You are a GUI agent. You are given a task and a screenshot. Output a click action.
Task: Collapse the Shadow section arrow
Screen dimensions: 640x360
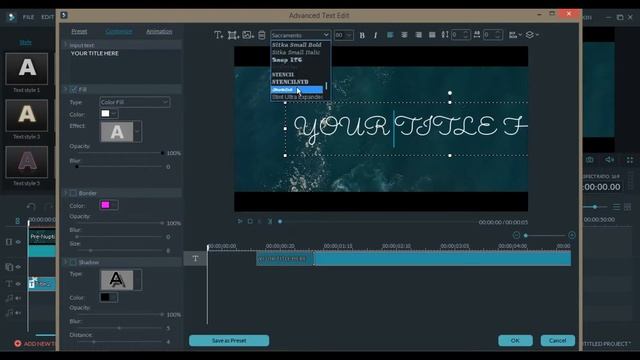[x=66, y=262]
